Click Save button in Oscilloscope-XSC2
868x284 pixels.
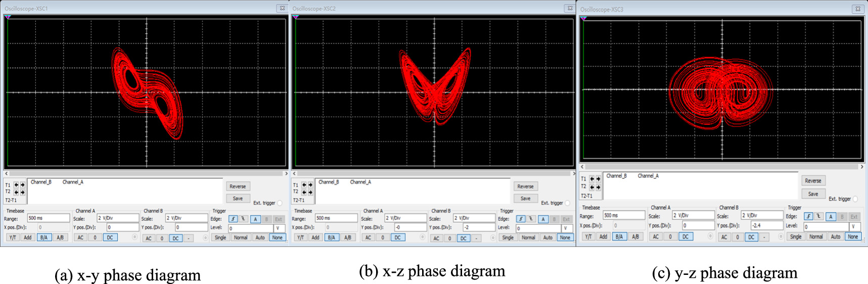click(526, 198)
